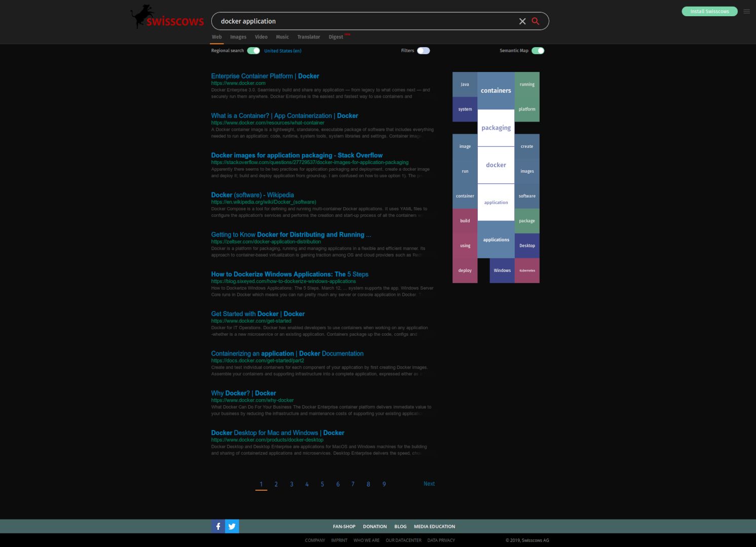The height and width of the screenshot is (547, 756).
Task: Open the Facebook icon in the footer
Action: tap(218, 526)
